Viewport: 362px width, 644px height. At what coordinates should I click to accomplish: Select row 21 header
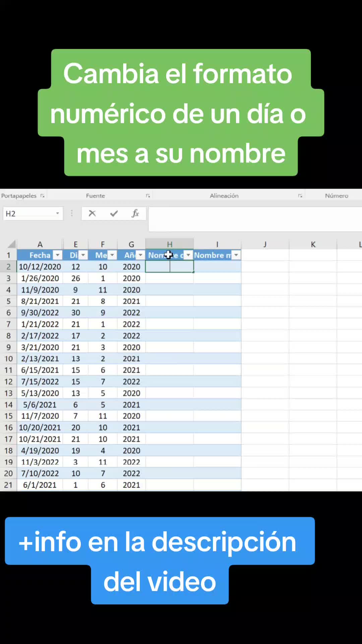pyautogui.click(x=8, y=485)
